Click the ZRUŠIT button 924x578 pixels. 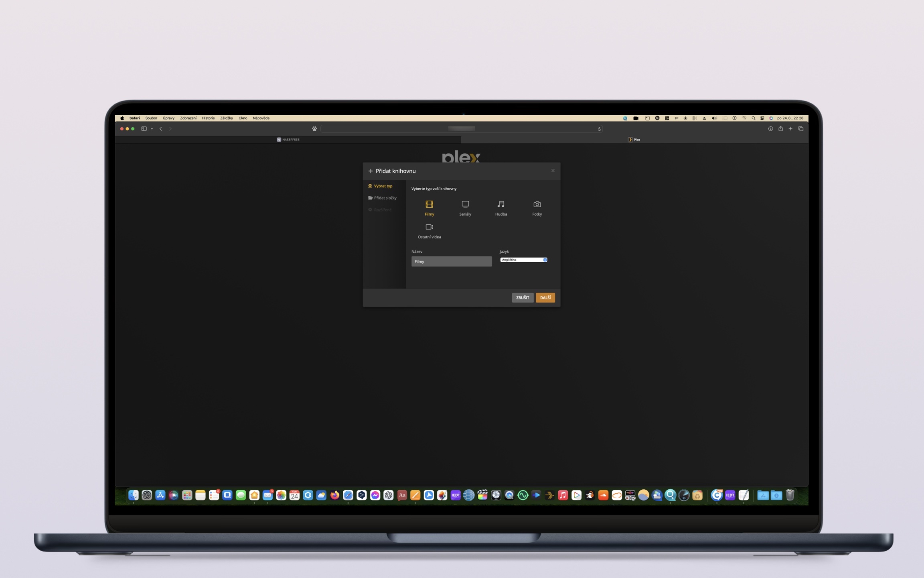[x=523, y=297]
